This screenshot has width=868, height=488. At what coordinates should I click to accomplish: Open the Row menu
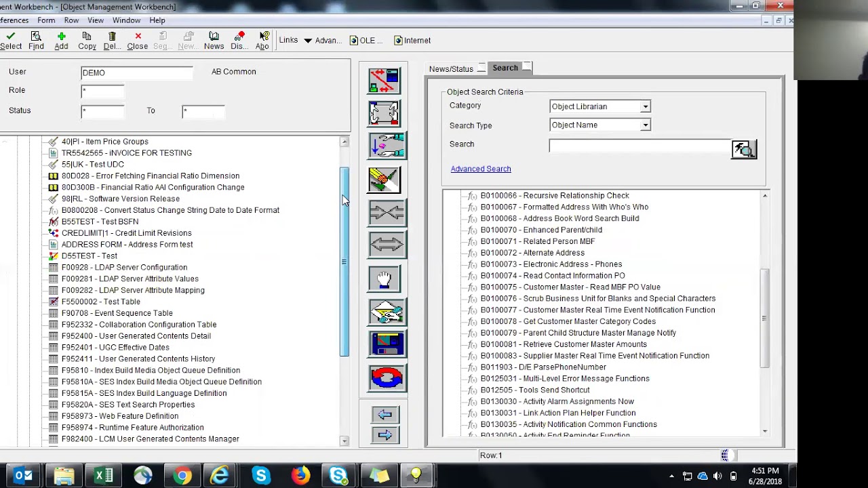coord(71,20)
